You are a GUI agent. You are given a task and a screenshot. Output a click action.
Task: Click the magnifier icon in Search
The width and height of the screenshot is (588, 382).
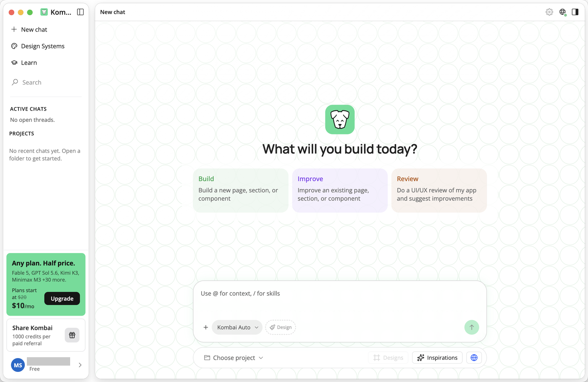tap(15, 82)
